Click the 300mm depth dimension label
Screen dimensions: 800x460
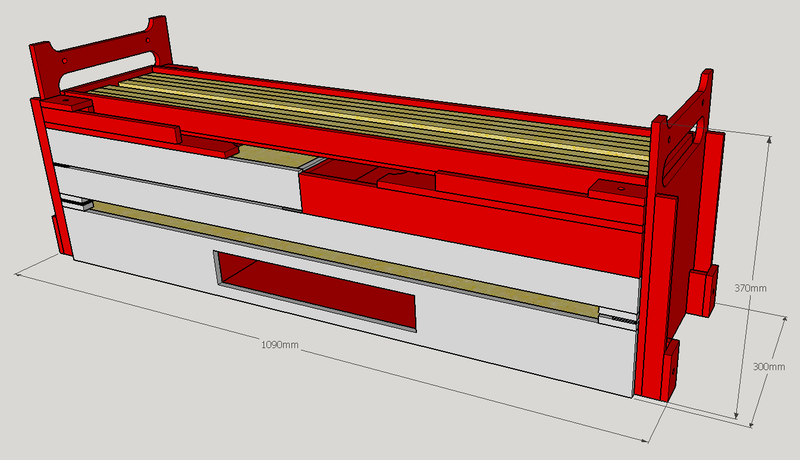(768, 367)
